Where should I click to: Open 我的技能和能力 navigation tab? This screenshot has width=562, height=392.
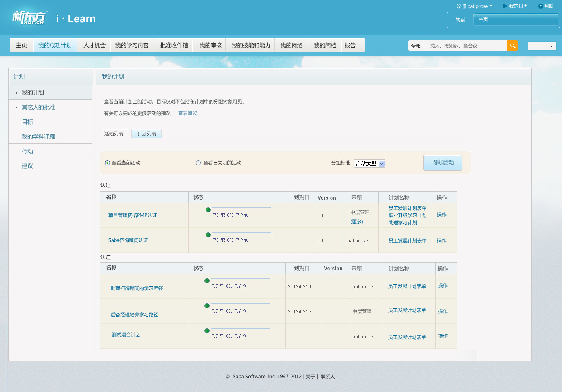point(251,45)
